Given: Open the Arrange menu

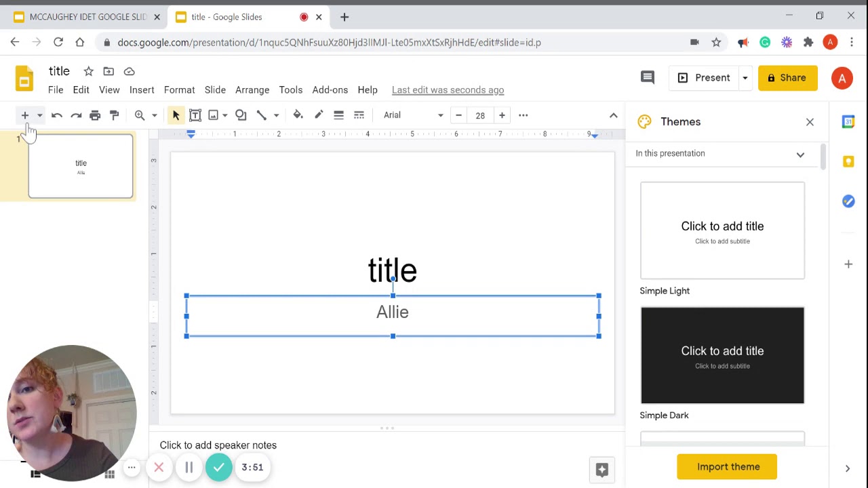Looking at the screenshot, I should point(252,89).
